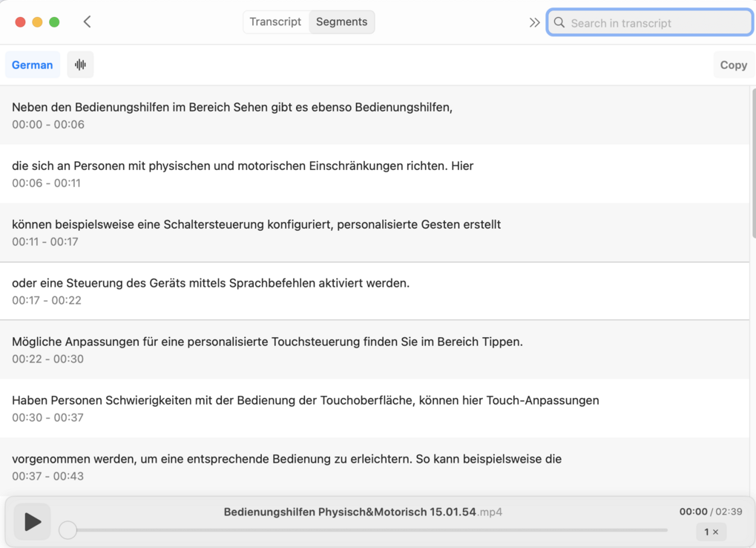Expand toolbar with double chevron icon
The height and width of the screenshot is (548, 756).
click(534, 23)
